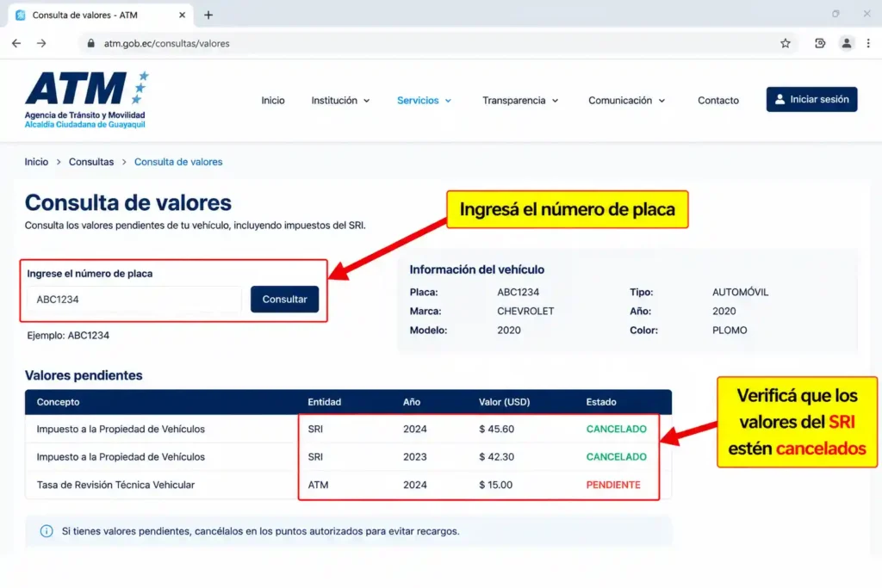The width and height of the screenshot is (882, 588).
Task: Click the $ 42.30 value cell
Action: click(497, 457)
